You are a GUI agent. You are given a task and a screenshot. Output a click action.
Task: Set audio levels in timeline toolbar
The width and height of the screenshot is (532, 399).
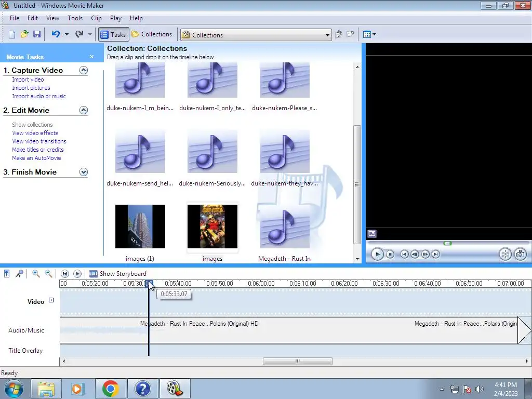point(7,273)
